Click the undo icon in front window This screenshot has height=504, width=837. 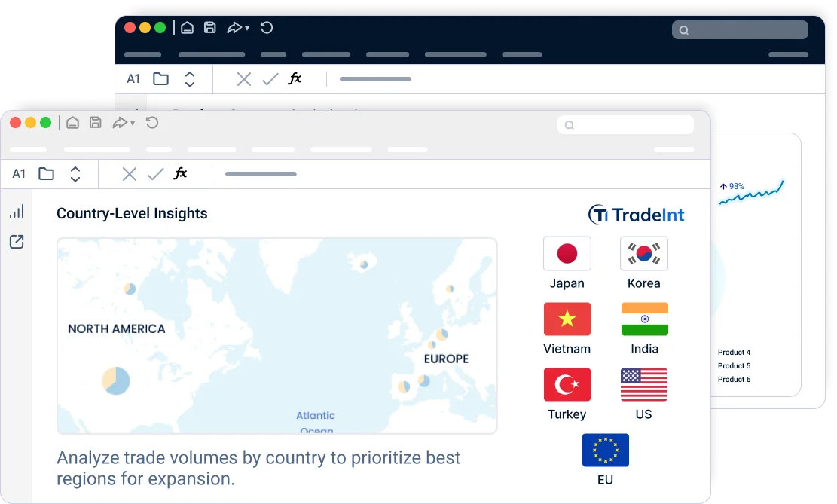[x=152, y=123]
